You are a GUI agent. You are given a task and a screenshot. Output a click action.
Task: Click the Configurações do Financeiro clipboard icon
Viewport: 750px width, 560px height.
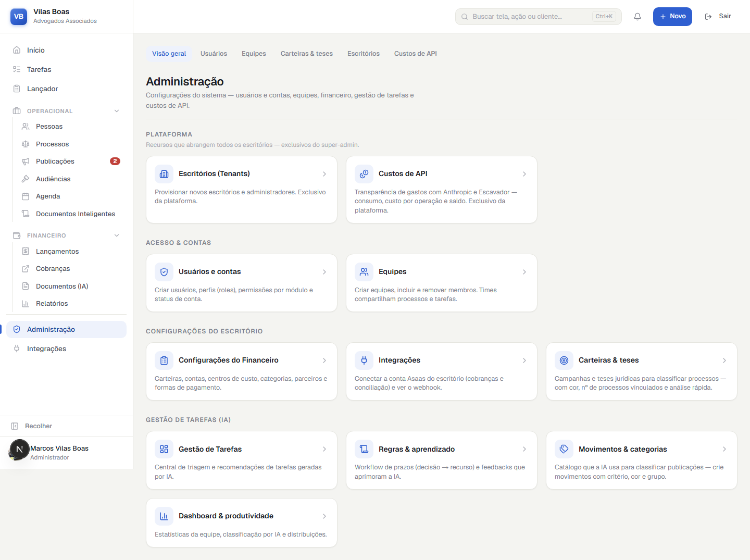point(164,360)
